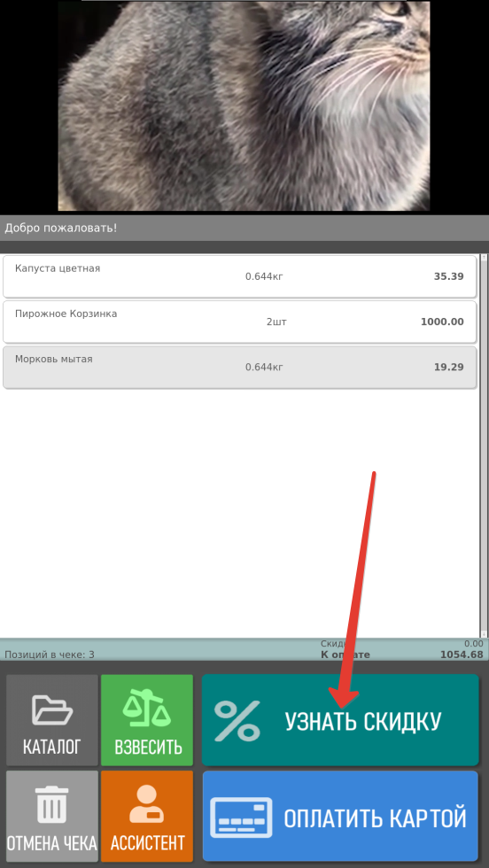This screenshot has height=868, width=489.
Task: Click the УЗНАТЬ СКИДКУ button text
Action: pyautogui.click(x=363, y=721)
